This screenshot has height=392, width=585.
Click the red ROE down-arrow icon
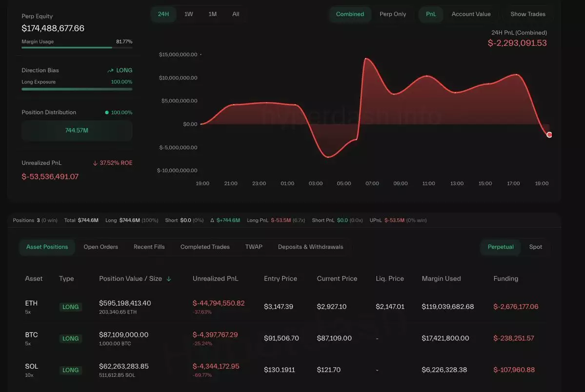(95, 163)
